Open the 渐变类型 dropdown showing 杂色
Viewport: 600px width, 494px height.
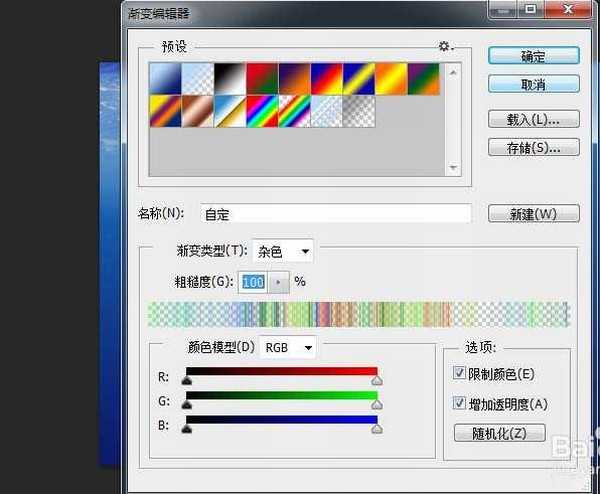tap(283, 252)
